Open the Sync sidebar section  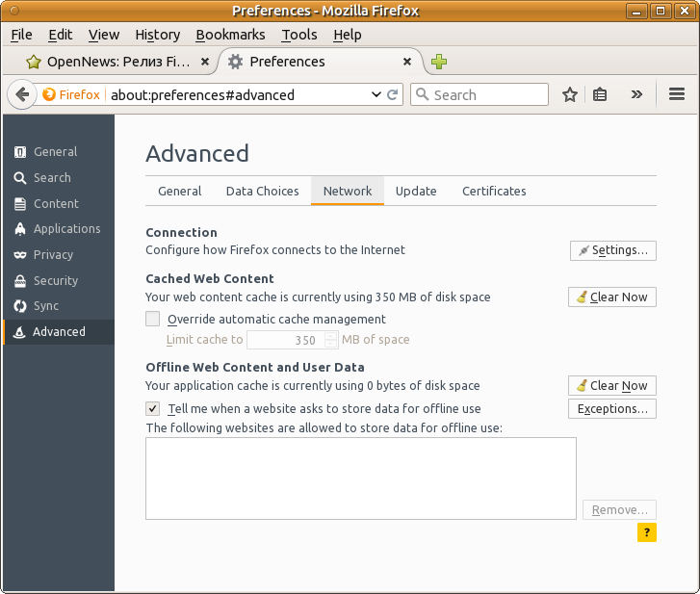point(45,306)
